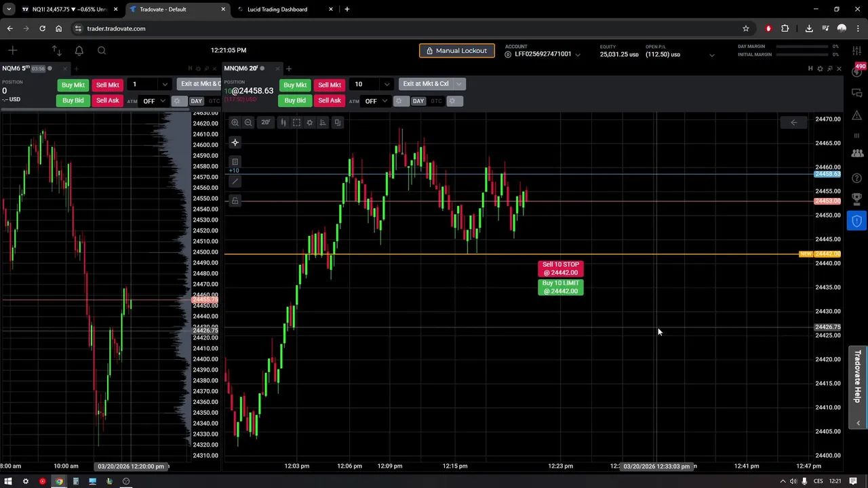868x488 pixels.
Task: Click Buy Bid on MNQM6 panel
Action: [295, 100]
